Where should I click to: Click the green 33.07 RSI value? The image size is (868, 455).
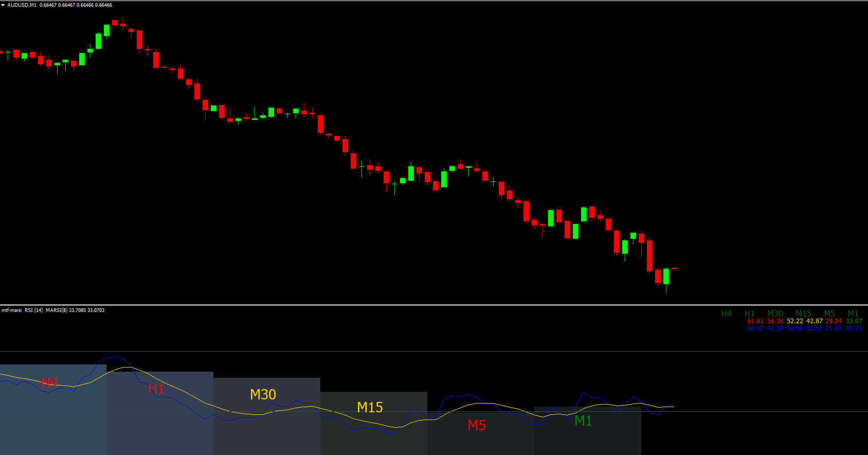(854, 321)
